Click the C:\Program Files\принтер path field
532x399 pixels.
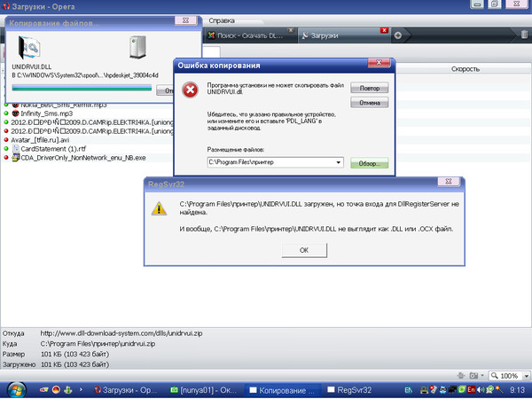pos(275,162)
